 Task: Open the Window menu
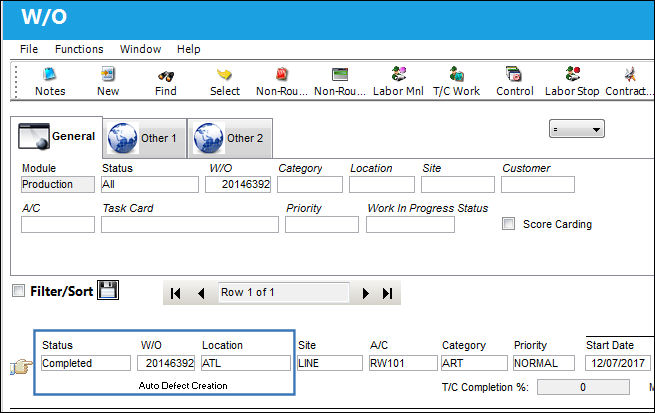[140, 49]
